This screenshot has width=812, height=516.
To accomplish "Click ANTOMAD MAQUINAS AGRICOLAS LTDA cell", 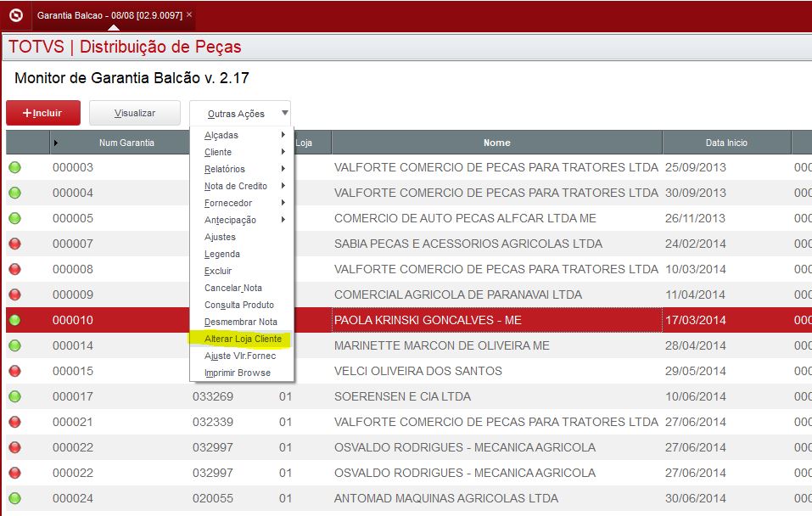I will click(x=496, y=498).
